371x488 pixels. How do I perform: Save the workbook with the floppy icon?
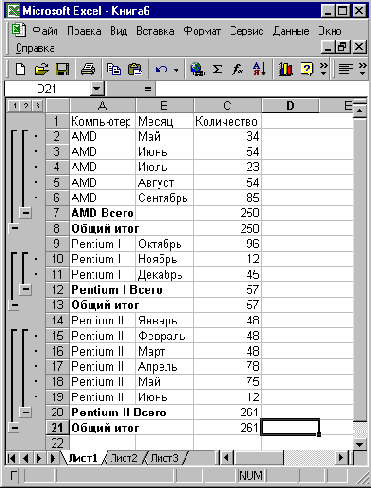click(62, 69)
